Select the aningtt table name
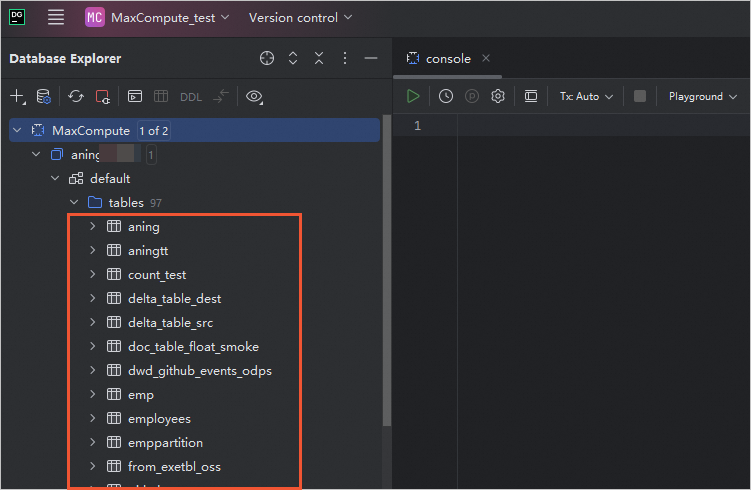Viewport: 751px width, 490px height. (x=148, y=251)
